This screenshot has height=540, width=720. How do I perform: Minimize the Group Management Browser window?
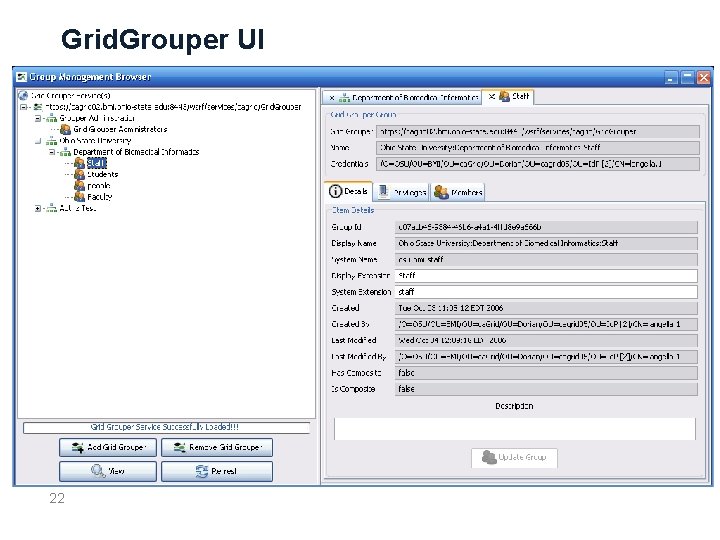671,77
